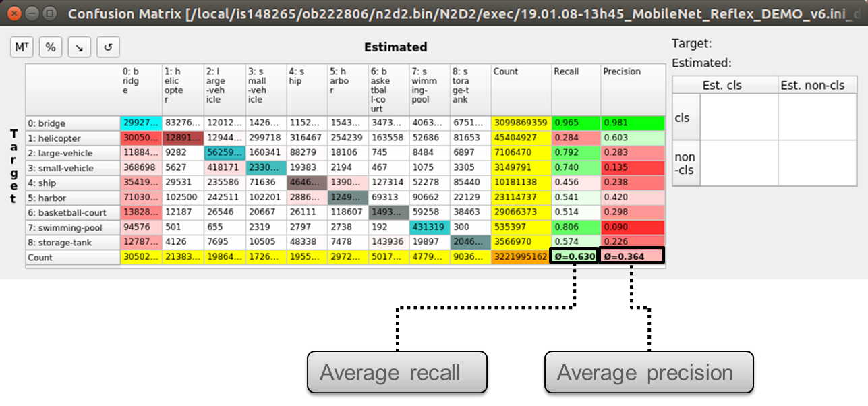Click the storage-tank row cell 143936
This screenshot has width=868, height=406.
tap(388, 242)
